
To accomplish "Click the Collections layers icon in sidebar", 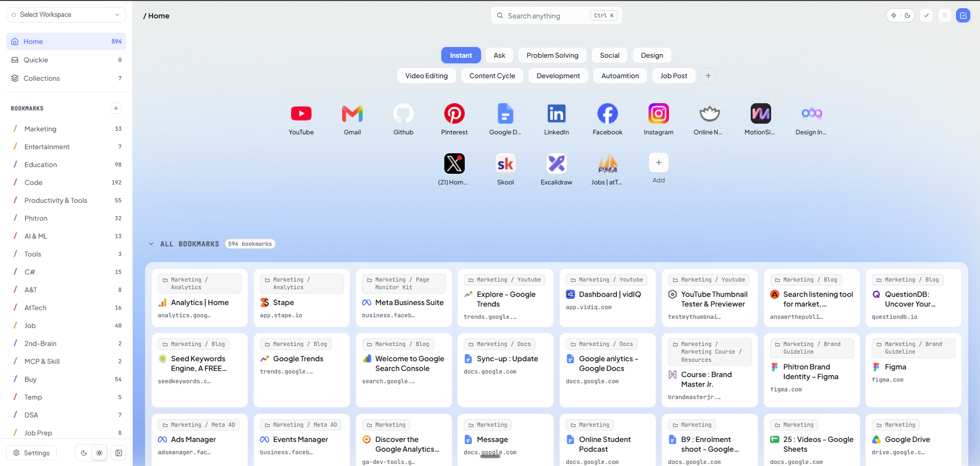I will click(x=15, y=78).
